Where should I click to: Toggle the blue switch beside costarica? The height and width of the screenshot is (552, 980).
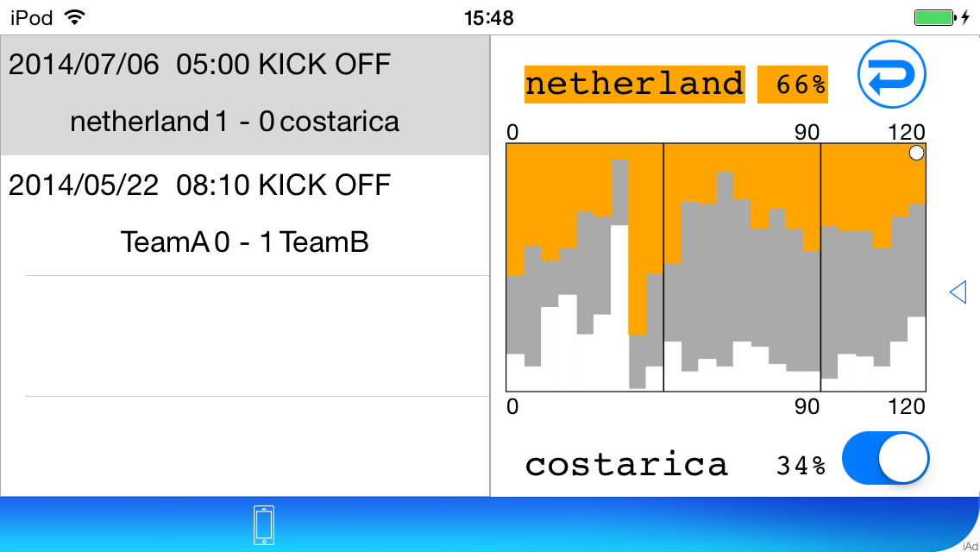(x=885, y=458)
